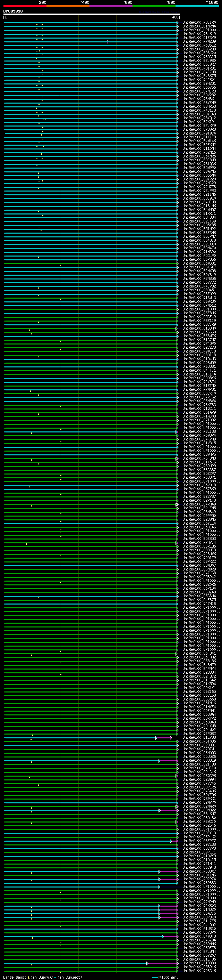Select the UniRef100_A7NZD9 hit label
Image resolution: width=222 pixels, height=980 pixels.
coord(199,41)
